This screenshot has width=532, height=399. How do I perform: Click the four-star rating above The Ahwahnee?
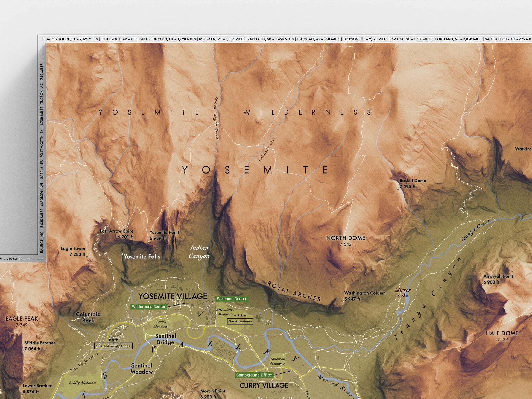coord(240,315)
